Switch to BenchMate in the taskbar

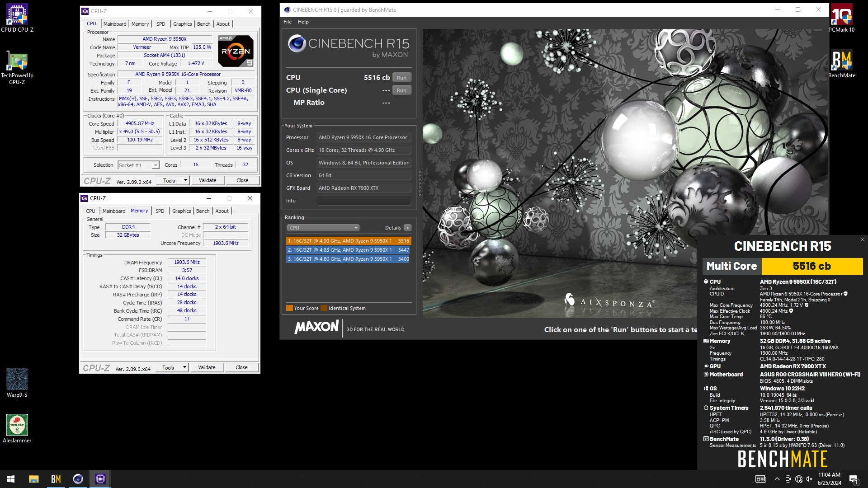pyautogui.click(x=56, y=479)
